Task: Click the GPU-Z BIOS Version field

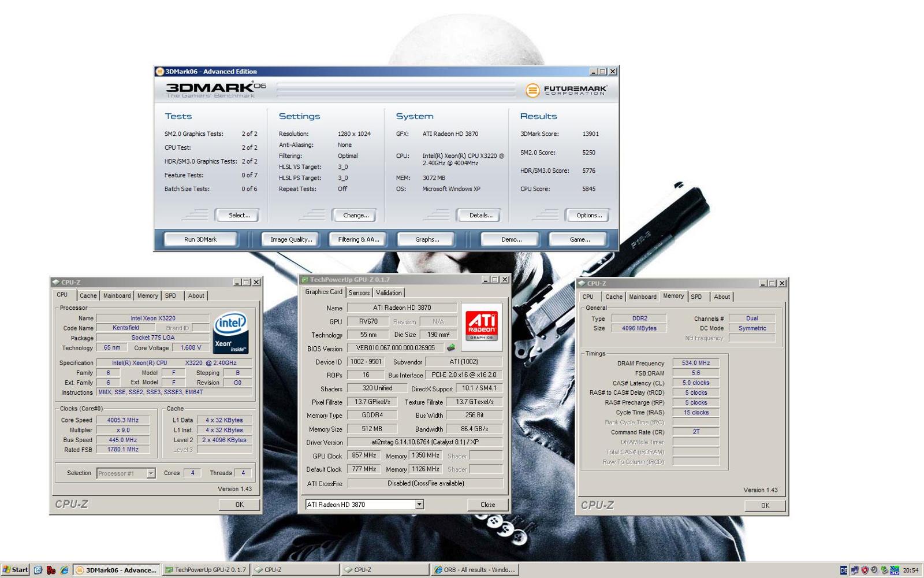Action: (396, 348)
